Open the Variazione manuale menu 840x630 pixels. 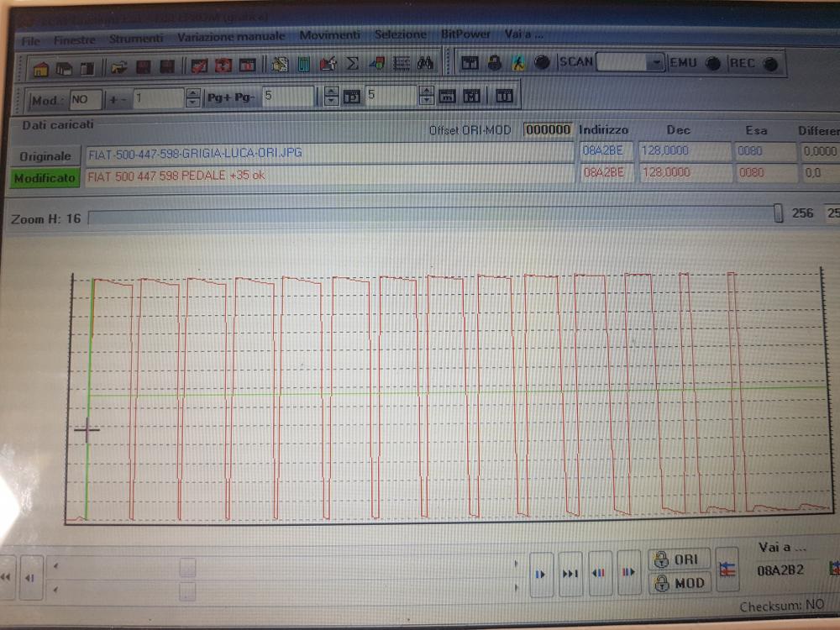click(x=231, y=37)
